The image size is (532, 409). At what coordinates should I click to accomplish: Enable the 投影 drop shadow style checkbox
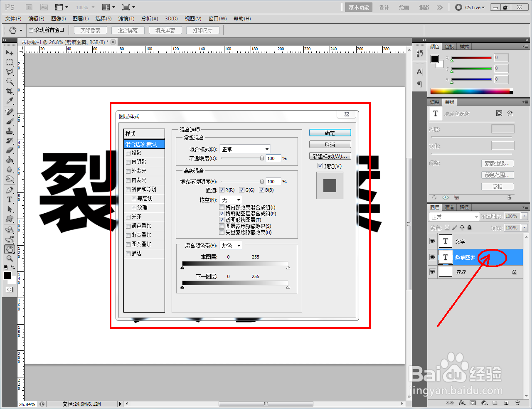128,153
